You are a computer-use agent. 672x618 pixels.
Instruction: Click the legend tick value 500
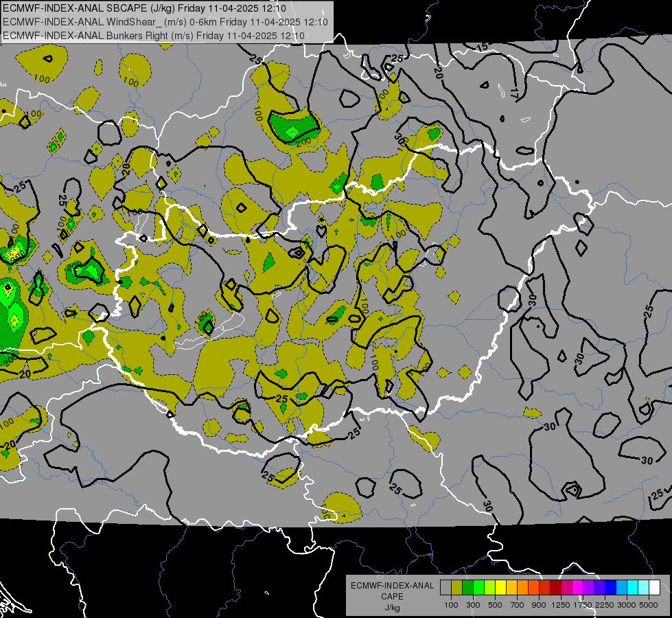click(x=495, y=605)
